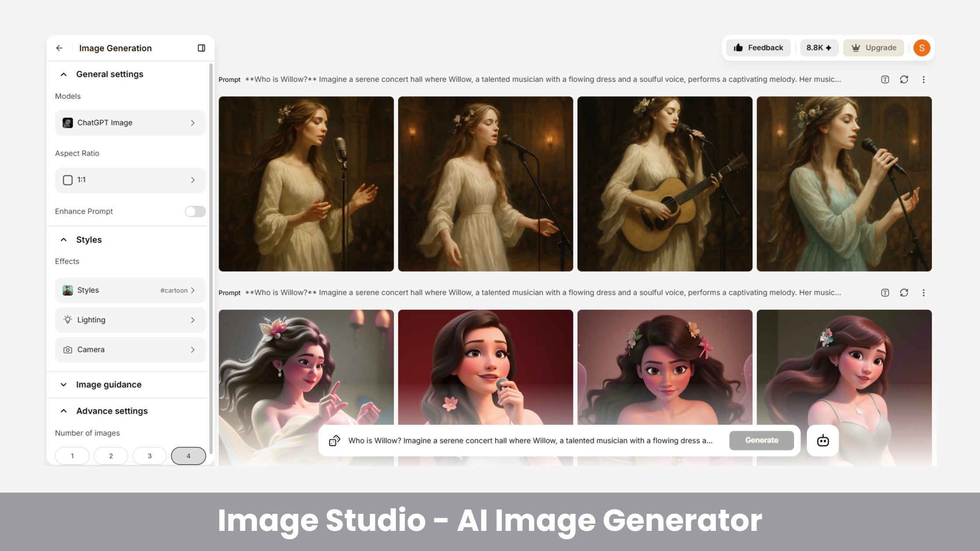The height and width of the screenshot is (551, 980).
Task: Click regenerate icon on second prompt row
Action: (904, 293)
